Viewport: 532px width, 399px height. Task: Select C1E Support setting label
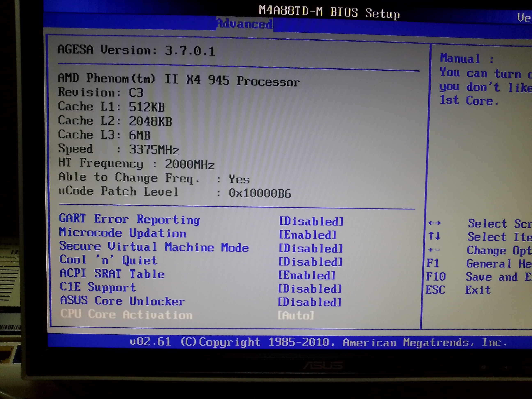pyautogui.click(x=98, y=287)
